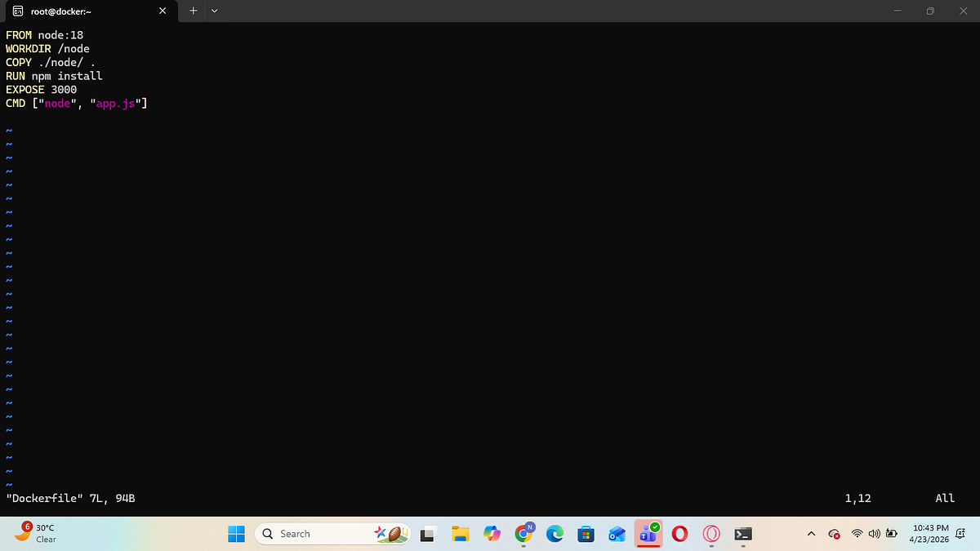Click the volume speaker tray icon

(x=875, y=534)
